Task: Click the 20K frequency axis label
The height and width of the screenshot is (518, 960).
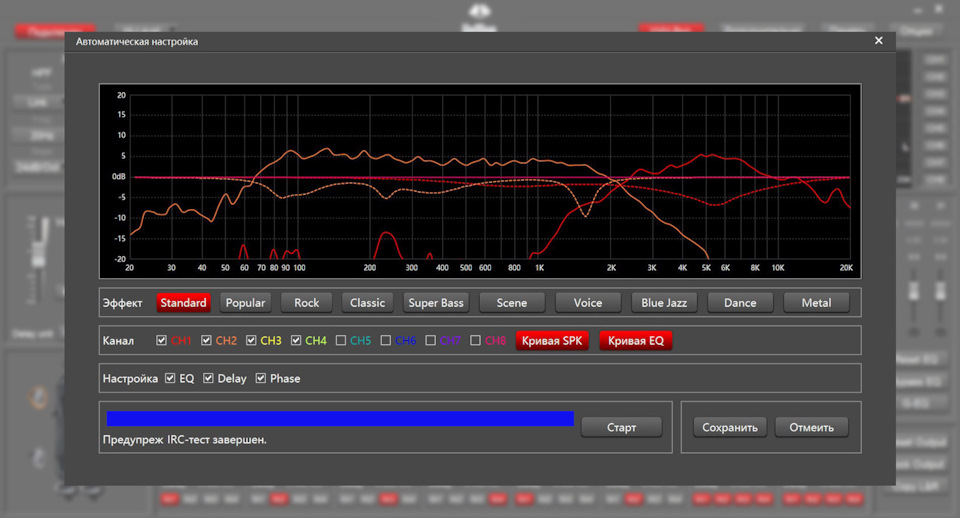Action: coord(846,268)
